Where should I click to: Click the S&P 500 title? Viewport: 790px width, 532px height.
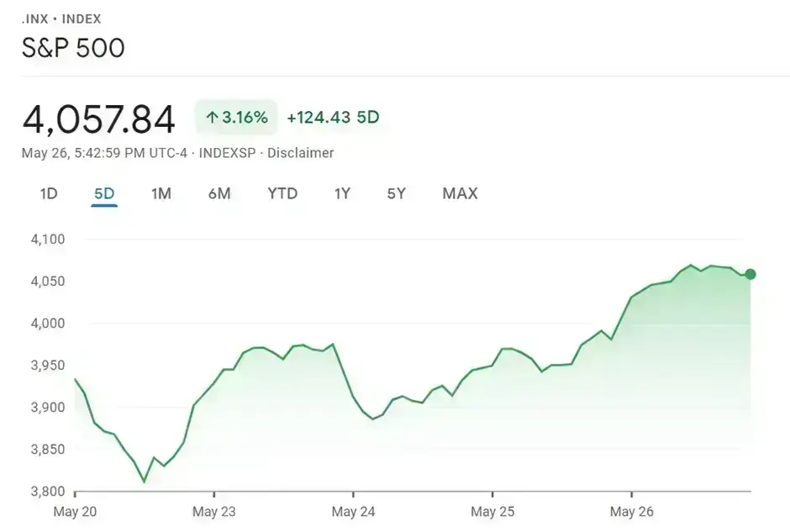coord(74,48)
